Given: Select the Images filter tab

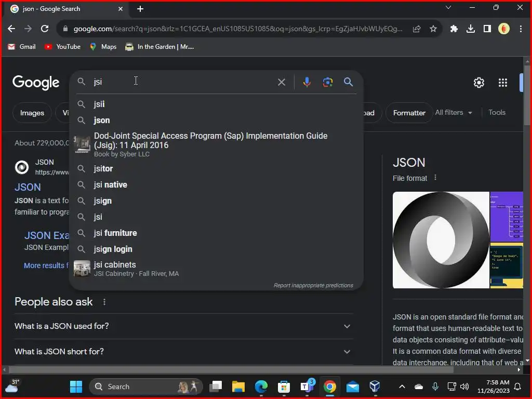Looking at the screenshot, I should 32,113.
